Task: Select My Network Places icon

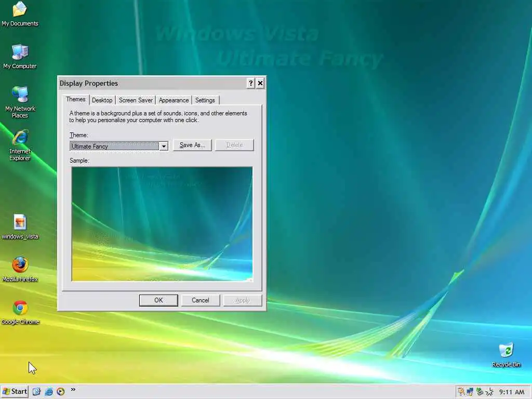Action: click(20, 102)
